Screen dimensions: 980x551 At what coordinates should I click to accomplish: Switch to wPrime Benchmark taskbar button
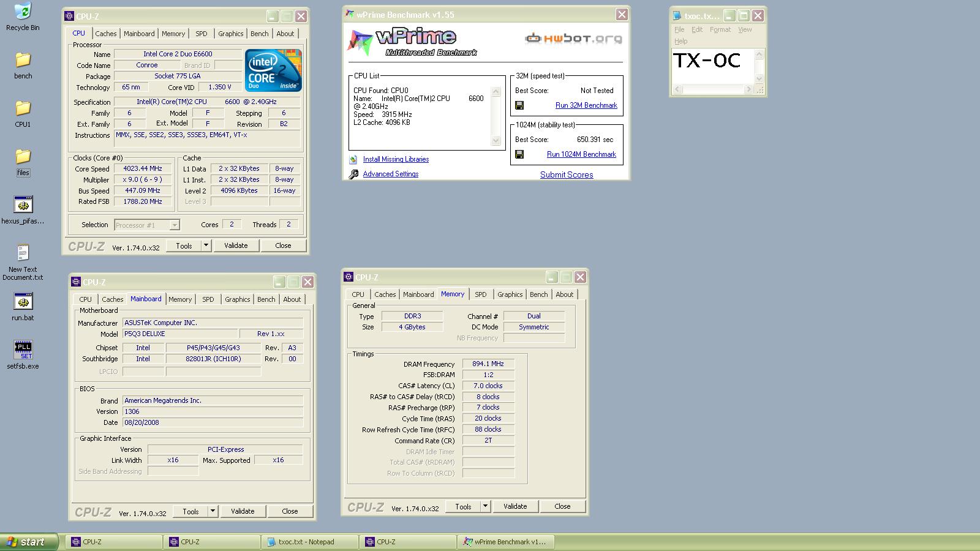(x=506, y=542)
